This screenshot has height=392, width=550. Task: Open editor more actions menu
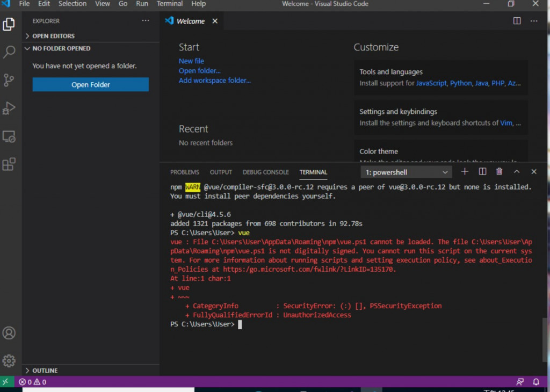[534, 21]
